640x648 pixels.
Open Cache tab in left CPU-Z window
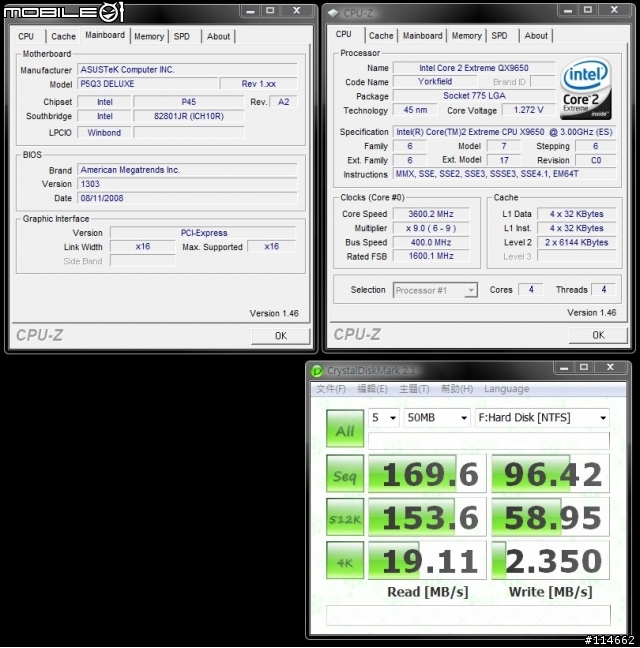point(63,36)
